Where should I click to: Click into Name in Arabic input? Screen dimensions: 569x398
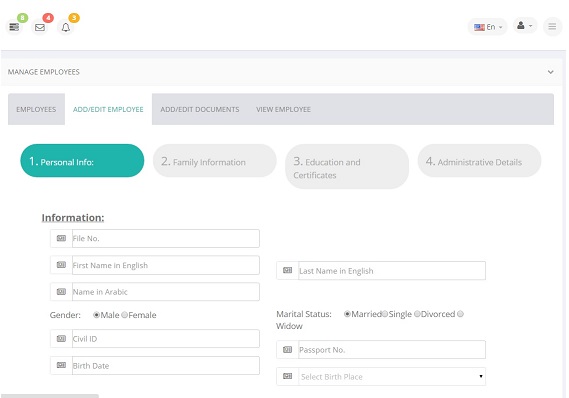click(x=166, y=292)
